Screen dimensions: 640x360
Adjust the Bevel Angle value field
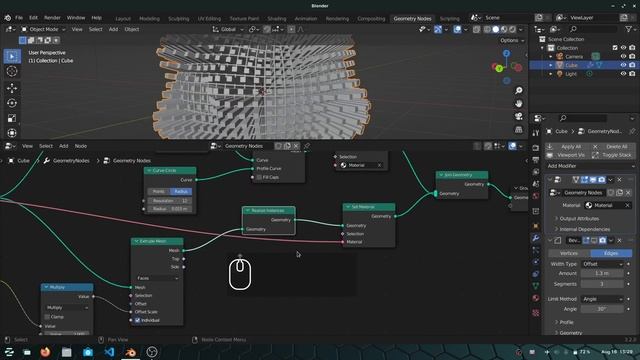point(602,309)
